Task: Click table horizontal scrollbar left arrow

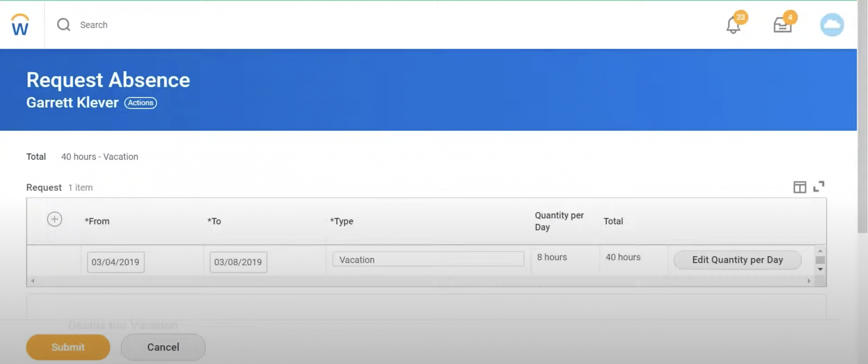Action: (33, 281)
